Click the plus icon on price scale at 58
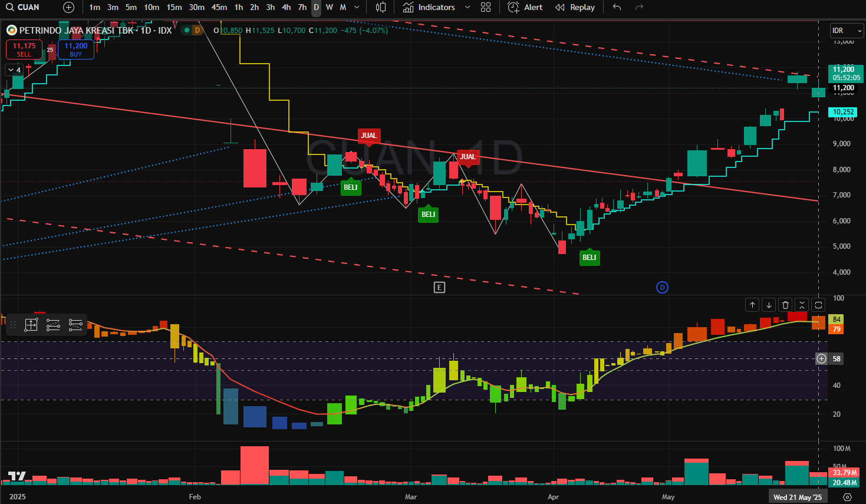 [x=821, y=358]
